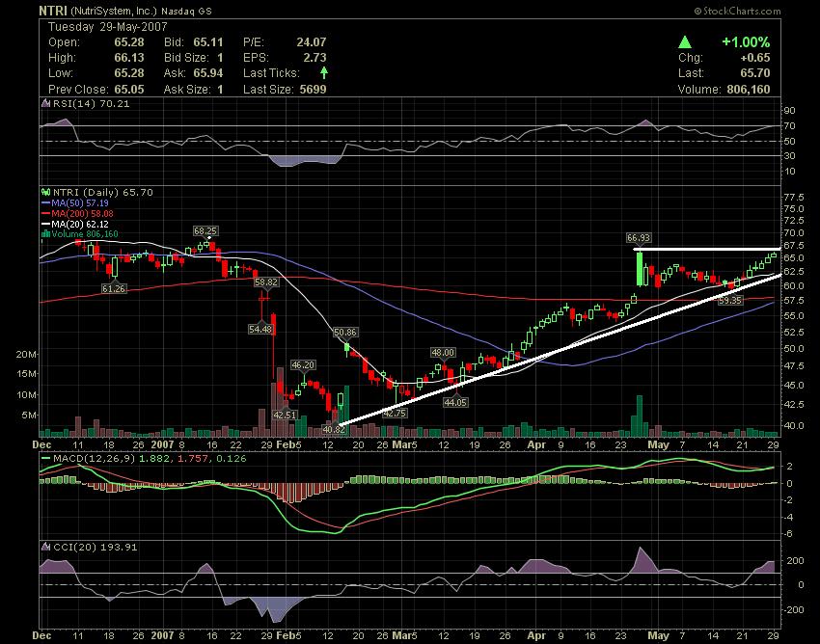The height and width of the screenshot is (644, 820).
Task: Click the 20M volume axis label
Action: (x=27, y=355)
